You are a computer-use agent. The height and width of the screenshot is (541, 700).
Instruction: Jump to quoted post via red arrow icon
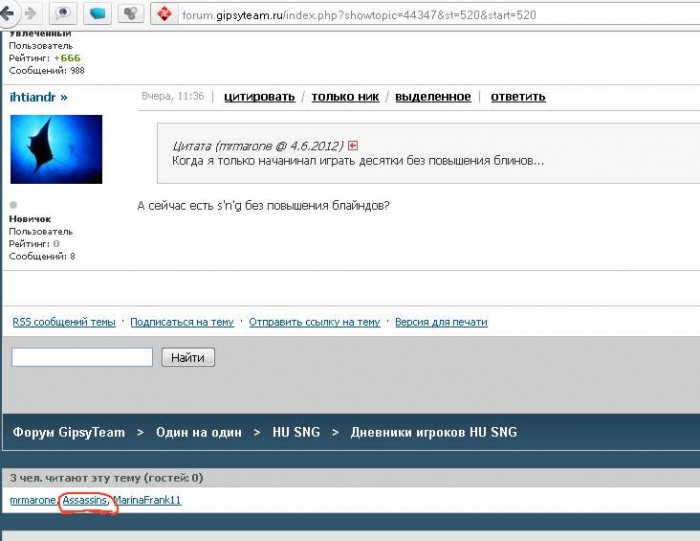click(353, 146)
